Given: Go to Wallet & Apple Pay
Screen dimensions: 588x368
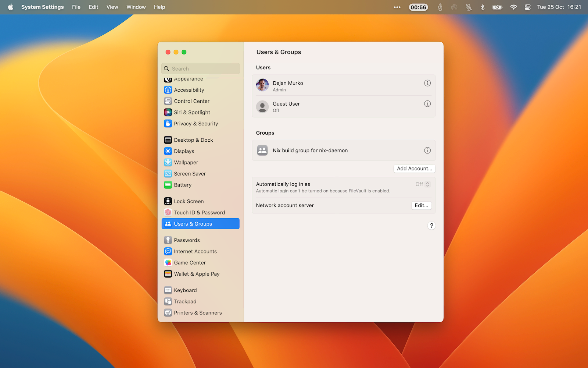Looking at the screenshot, I should pyautogui.click(x=197, y=274).
